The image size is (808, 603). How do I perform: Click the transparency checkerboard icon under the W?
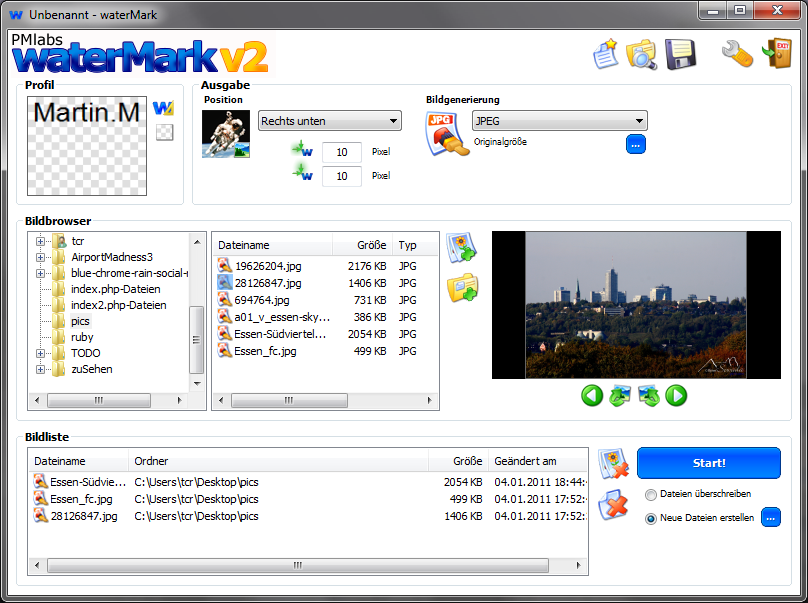tap(164, 132)
